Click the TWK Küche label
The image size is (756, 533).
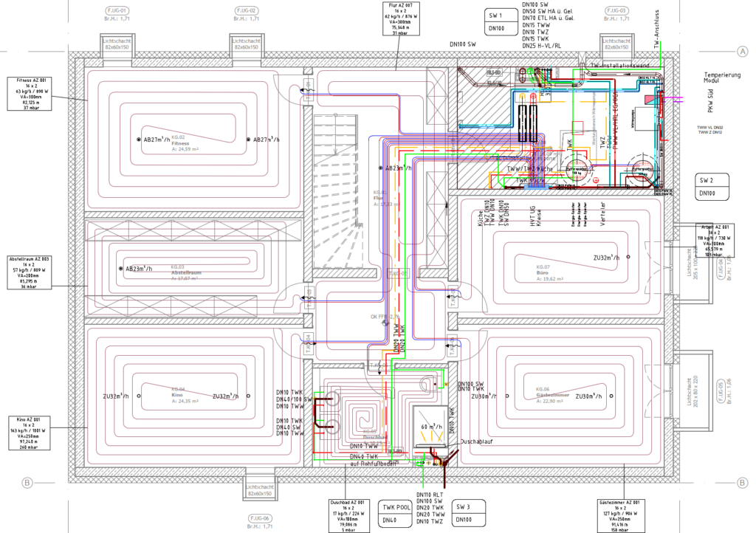(530, 180)
